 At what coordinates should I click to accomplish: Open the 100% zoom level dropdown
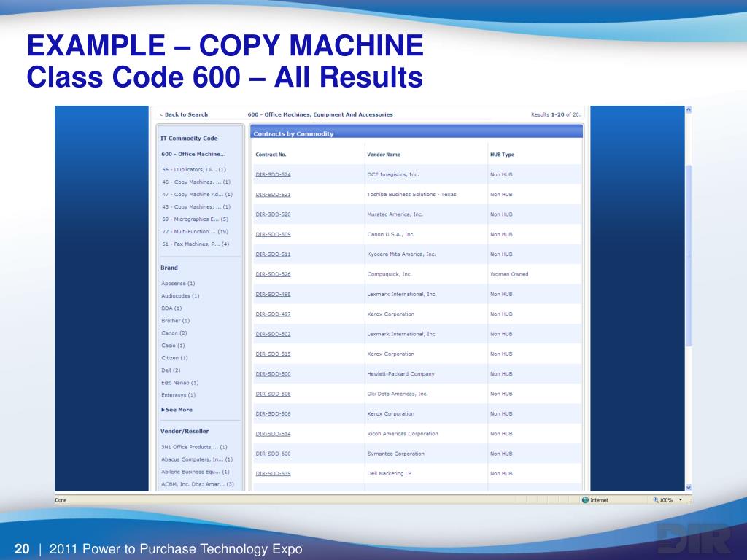pyautogui.click(x=681, y=500)
